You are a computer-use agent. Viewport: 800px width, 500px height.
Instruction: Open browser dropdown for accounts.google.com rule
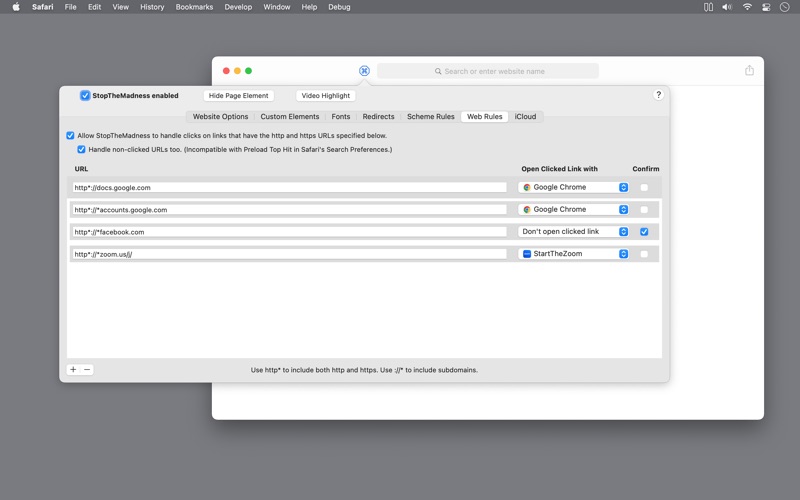click(573, 209)
